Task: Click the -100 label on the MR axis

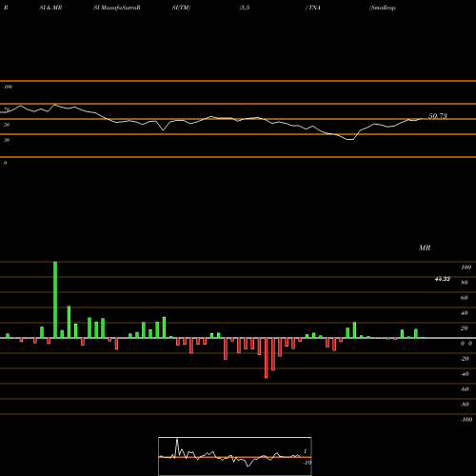Action: click(466, 420)
